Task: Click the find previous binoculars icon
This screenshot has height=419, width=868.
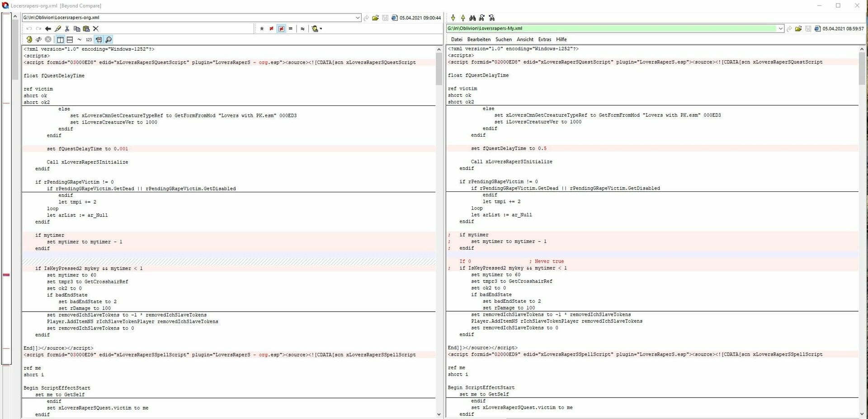Action: tap(492, 18)
